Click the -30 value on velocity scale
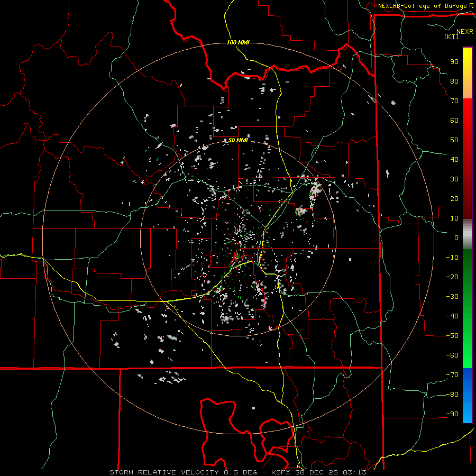Screen dimensions: 476x476 coord(452,297)
